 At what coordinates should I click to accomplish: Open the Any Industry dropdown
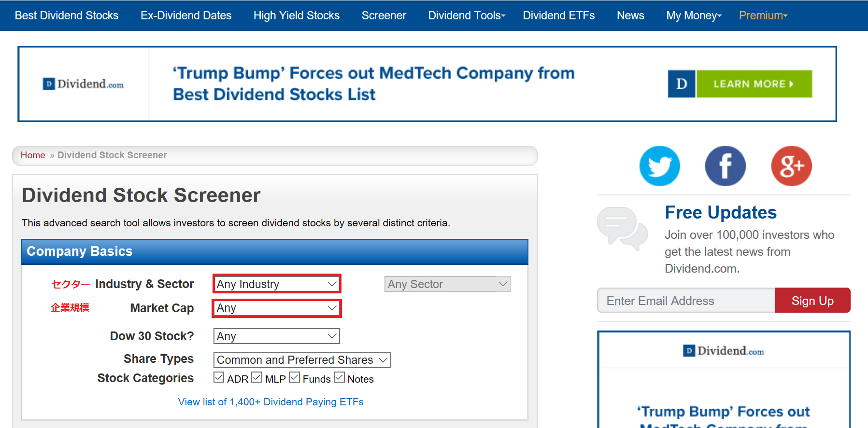tap(277, 284)
